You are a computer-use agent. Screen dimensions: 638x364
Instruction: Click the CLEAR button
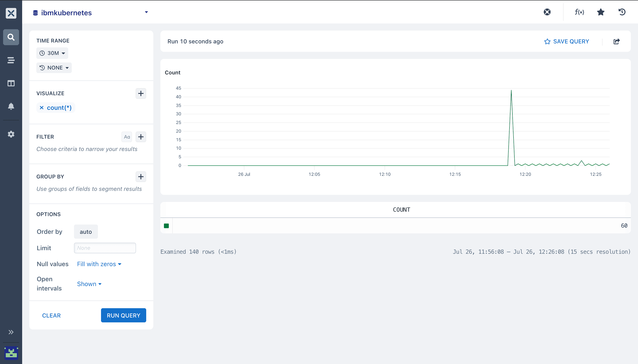[51, 316]
